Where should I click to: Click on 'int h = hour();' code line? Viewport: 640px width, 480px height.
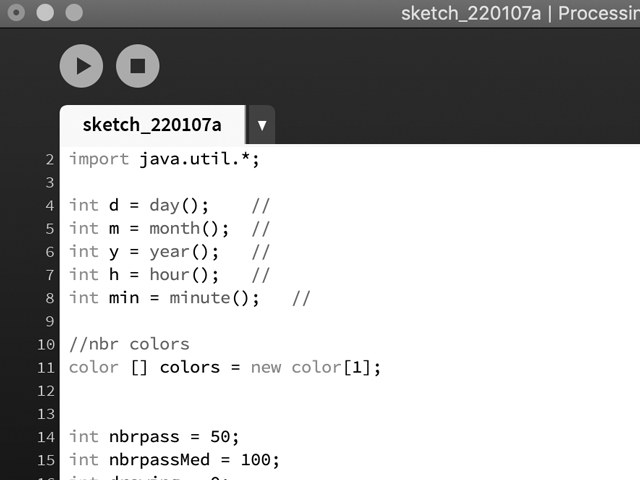(144, 275)
